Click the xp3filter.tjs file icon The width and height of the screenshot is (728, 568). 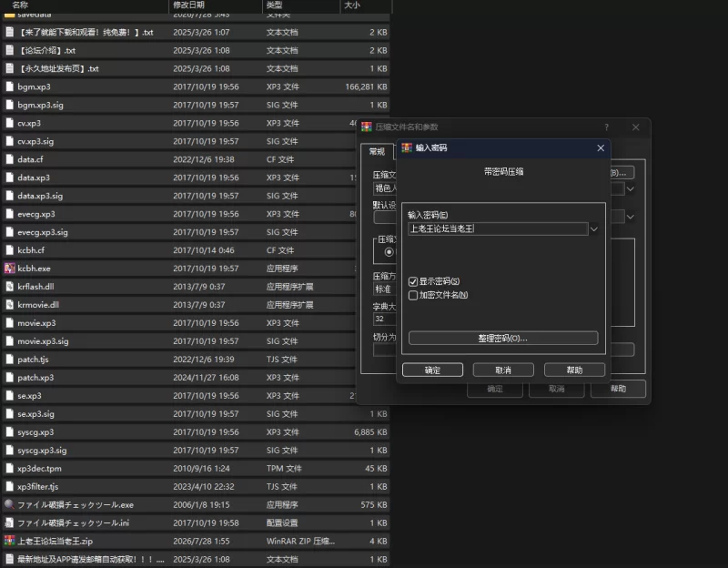[9, 486]
